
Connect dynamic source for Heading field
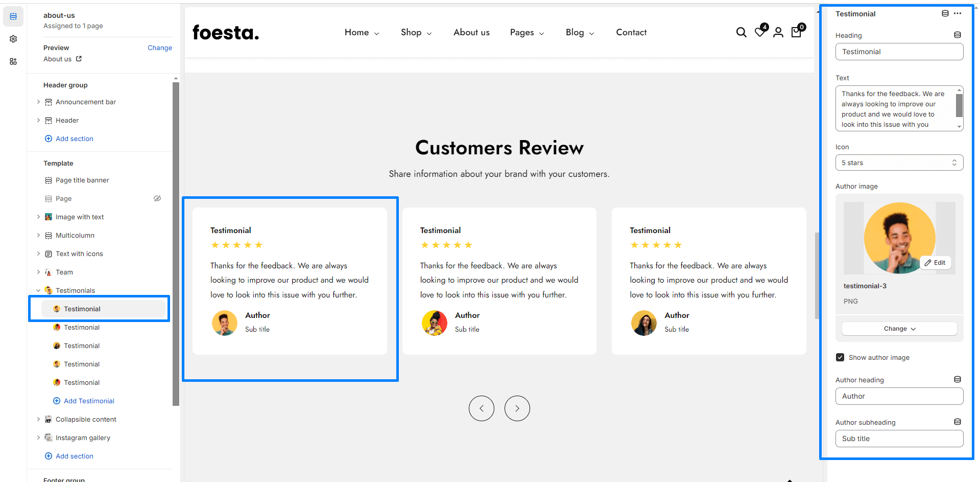[958, 35]
